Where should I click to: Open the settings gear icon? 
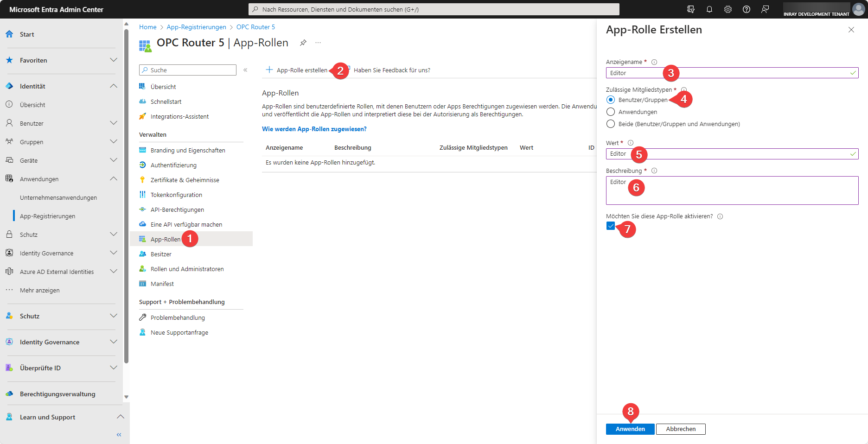728,9
